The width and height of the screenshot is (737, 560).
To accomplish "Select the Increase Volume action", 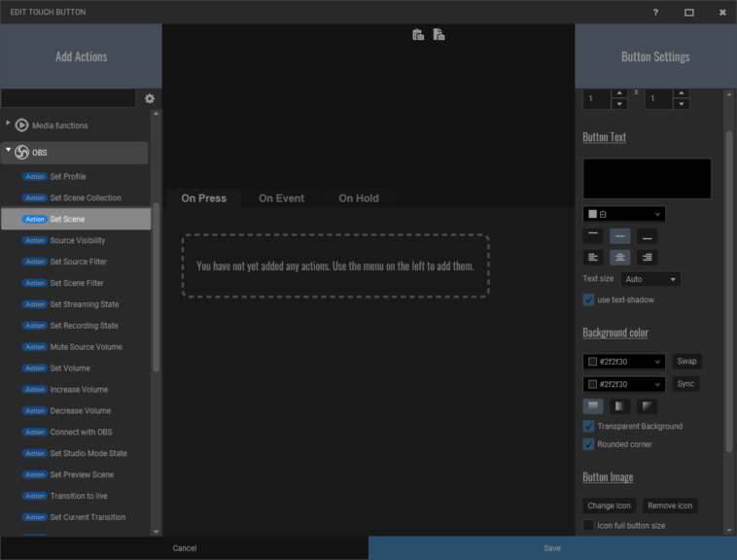I will 76,390.
